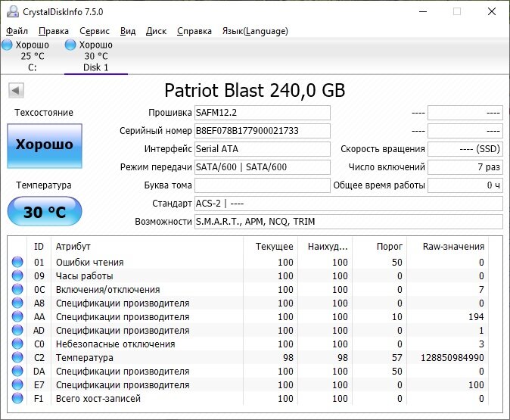Click the Атрибут column header
Screen dimensions: 510x420
pos(147,247)
